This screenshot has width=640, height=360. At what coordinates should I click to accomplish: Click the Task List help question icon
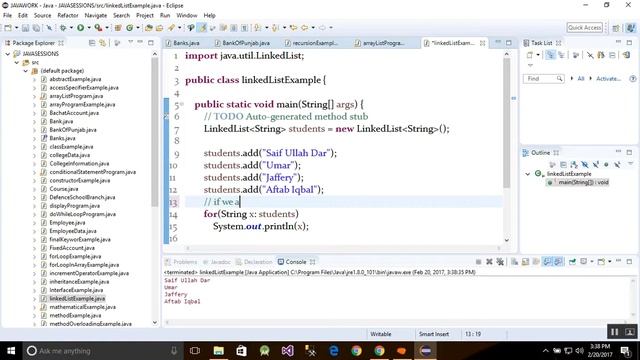(633, 78)
